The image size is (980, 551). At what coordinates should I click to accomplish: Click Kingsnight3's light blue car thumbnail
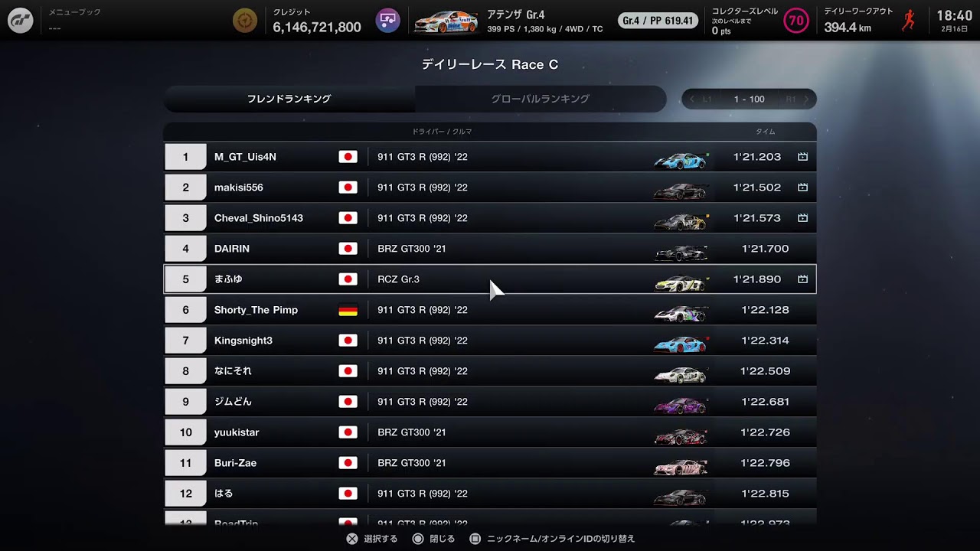[x=681, y=344]
